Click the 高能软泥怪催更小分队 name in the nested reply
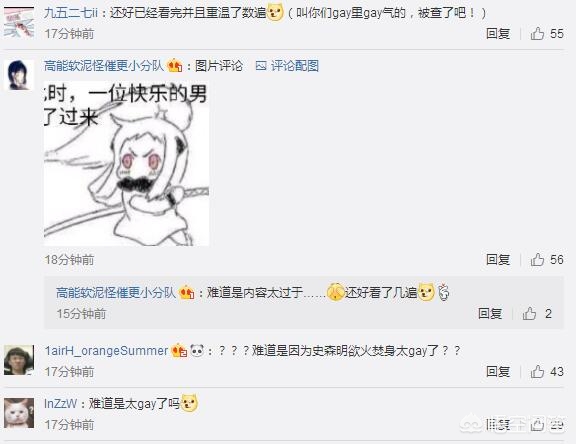 click(116, 293)
